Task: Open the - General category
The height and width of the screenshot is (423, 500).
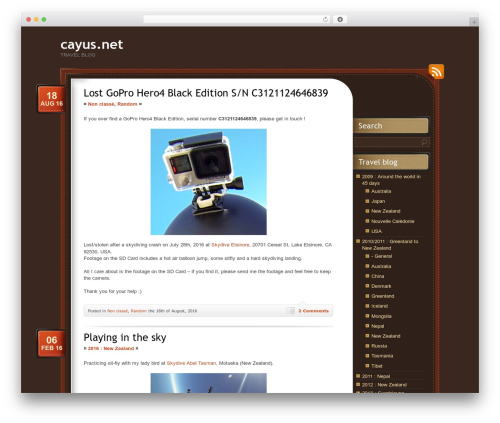Action: (381, 256)
